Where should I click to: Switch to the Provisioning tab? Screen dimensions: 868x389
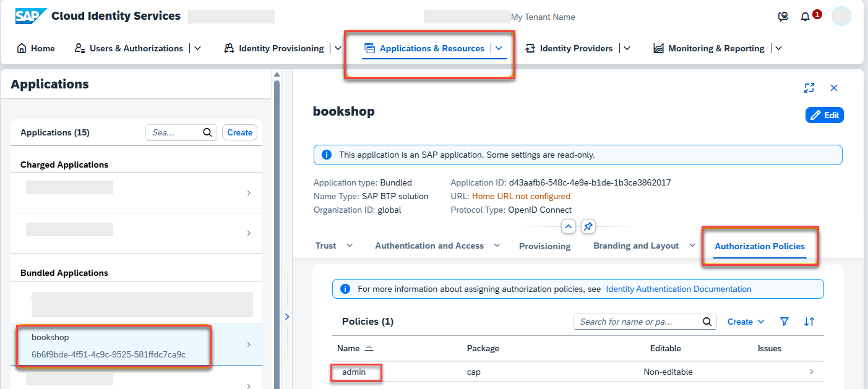click(544, 246)
